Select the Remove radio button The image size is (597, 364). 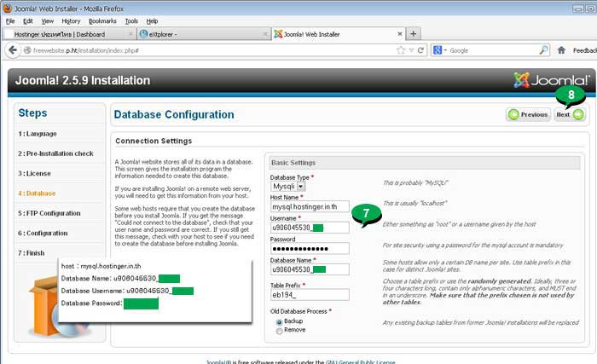pos(279,331)
